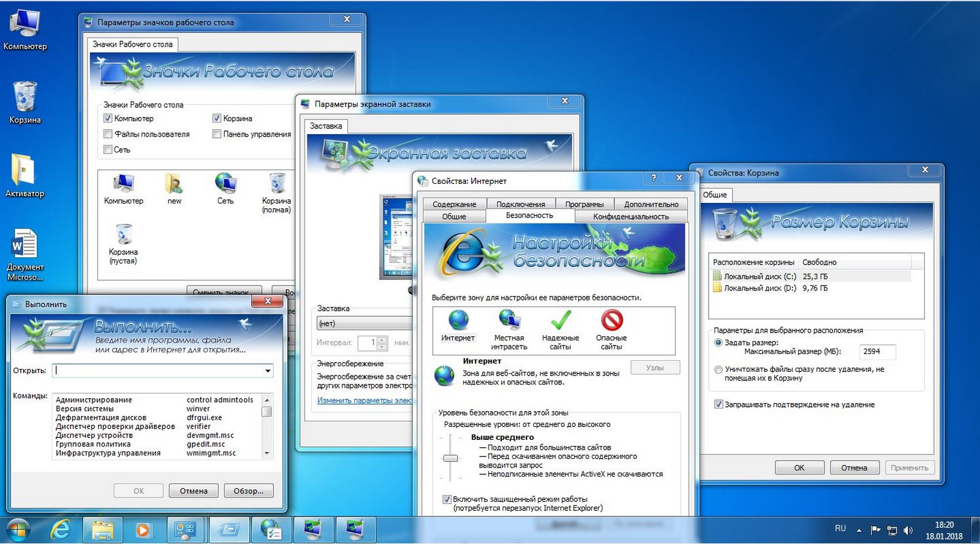The image size is (980, 544).
Task: Switch to the Содержание tab
Action: [454, 204]
